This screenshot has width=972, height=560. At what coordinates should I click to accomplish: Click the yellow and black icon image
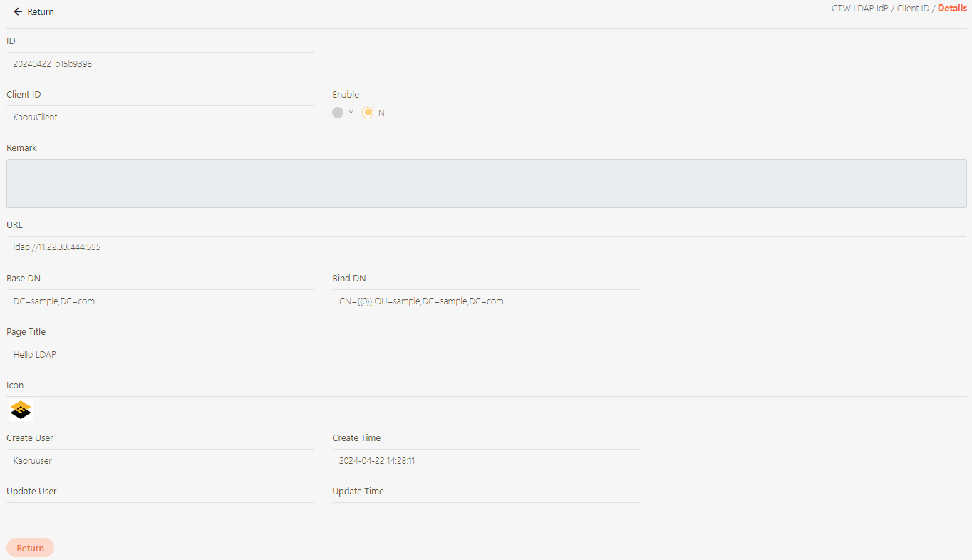[21, 410]
